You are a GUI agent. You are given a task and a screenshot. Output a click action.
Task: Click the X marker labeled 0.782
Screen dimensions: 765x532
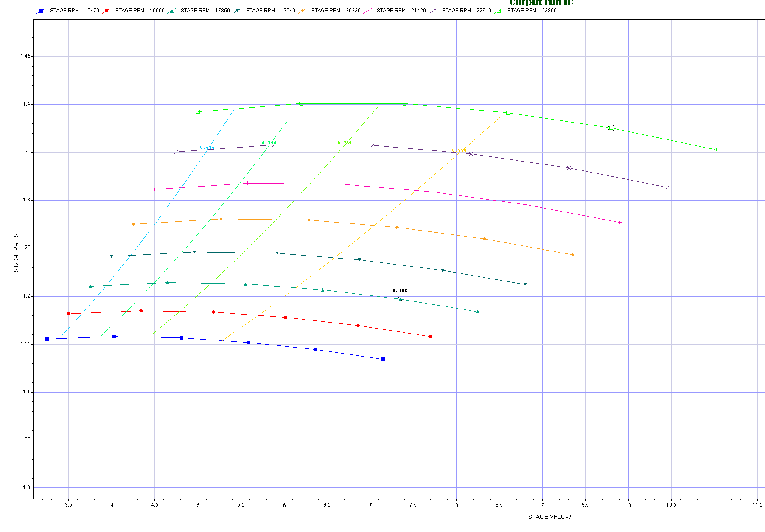[400, 299]
